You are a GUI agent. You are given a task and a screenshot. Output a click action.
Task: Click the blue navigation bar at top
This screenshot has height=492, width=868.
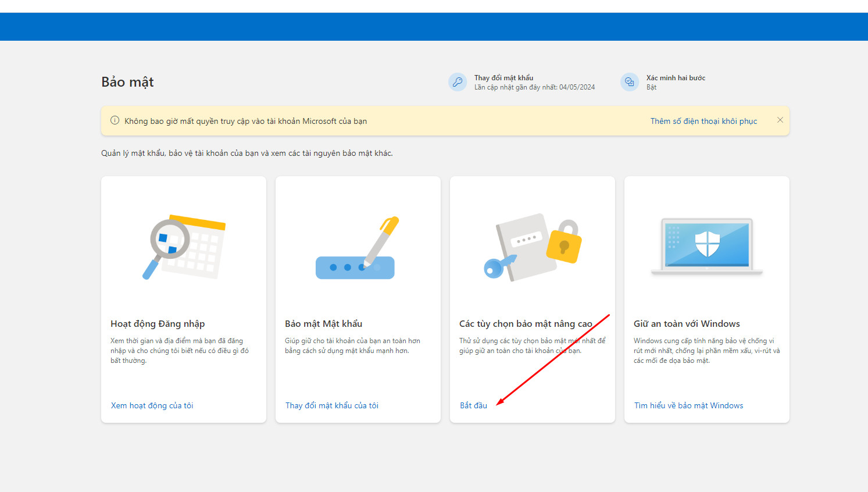[434, 26]
